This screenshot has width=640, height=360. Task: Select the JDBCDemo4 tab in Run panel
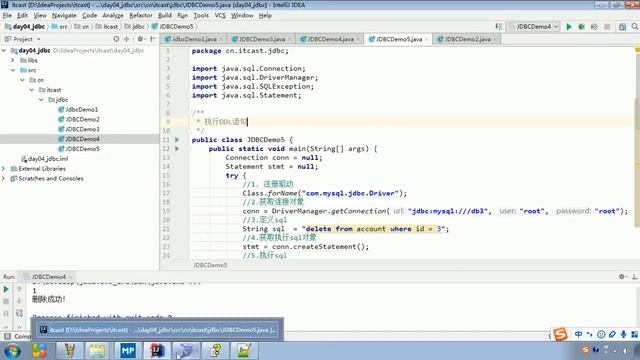tap(48, 277)
